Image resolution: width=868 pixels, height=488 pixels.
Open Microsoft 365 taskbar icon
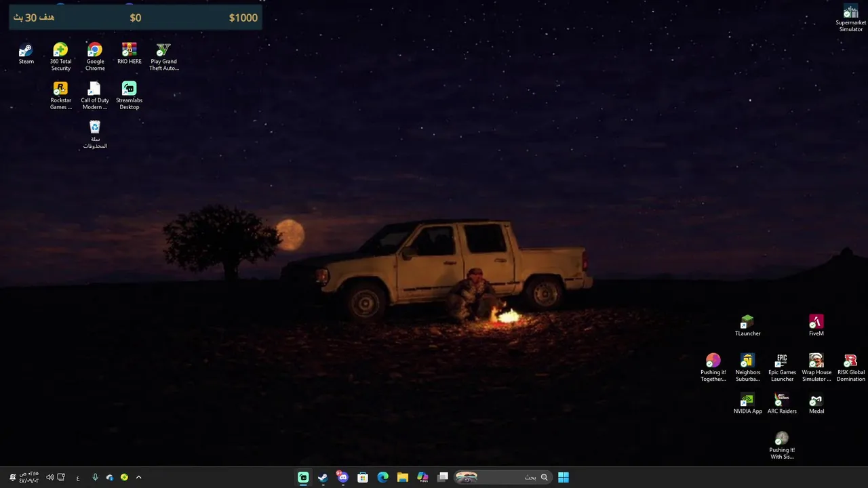point(422,477)
